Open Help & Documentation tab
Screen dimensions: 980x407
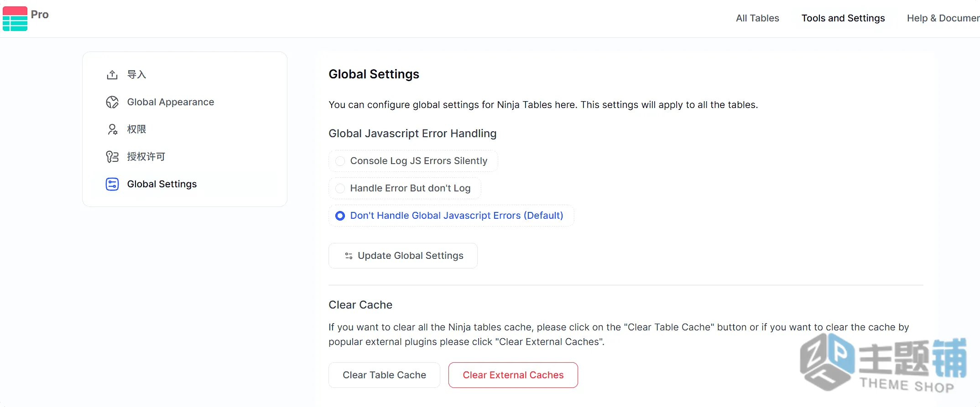coord(943,18)
